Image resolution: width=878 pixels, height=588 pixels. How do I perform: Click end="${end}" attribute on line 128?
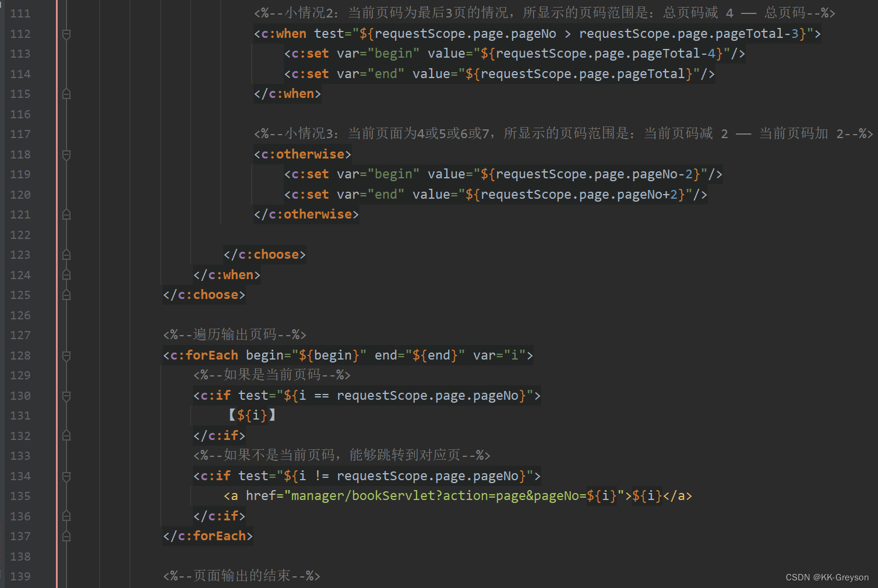pos(419,355)
